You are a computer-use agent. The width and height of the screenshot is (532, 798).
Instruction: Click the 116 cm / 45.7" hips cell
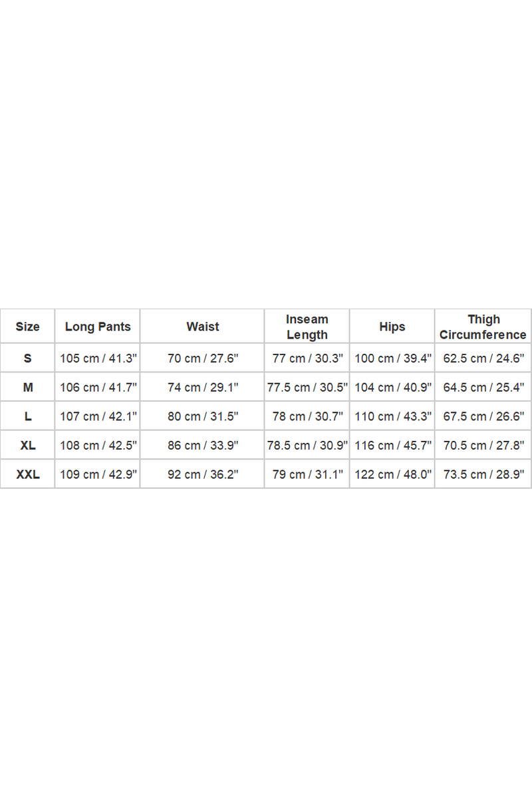point(392,446)
